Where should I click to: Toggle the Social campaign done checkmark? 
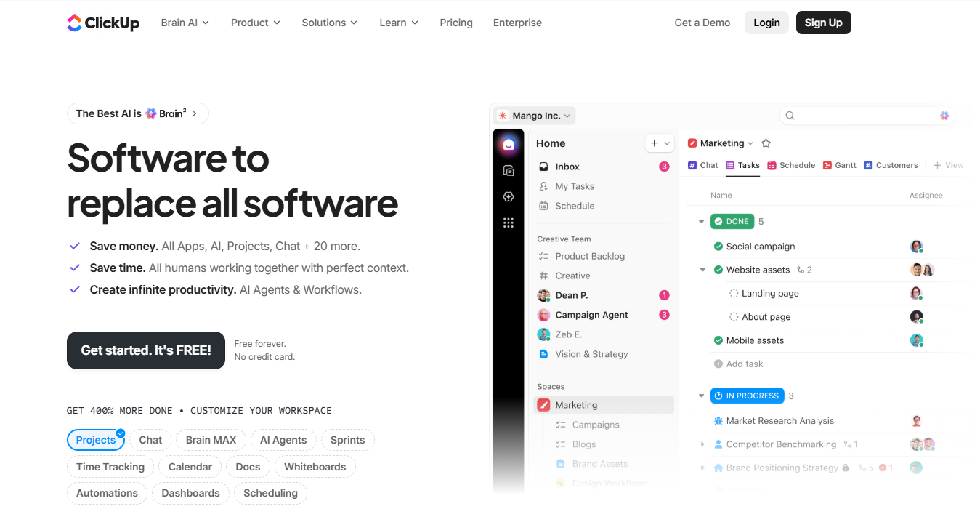718,247
